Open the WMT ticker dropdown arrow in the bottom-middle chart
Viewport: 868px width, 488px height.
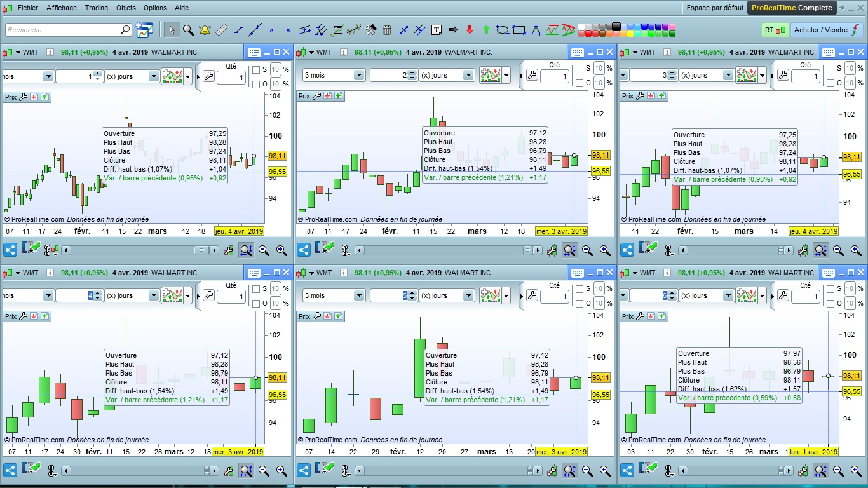pyautogui.click(x=312, y=273)
